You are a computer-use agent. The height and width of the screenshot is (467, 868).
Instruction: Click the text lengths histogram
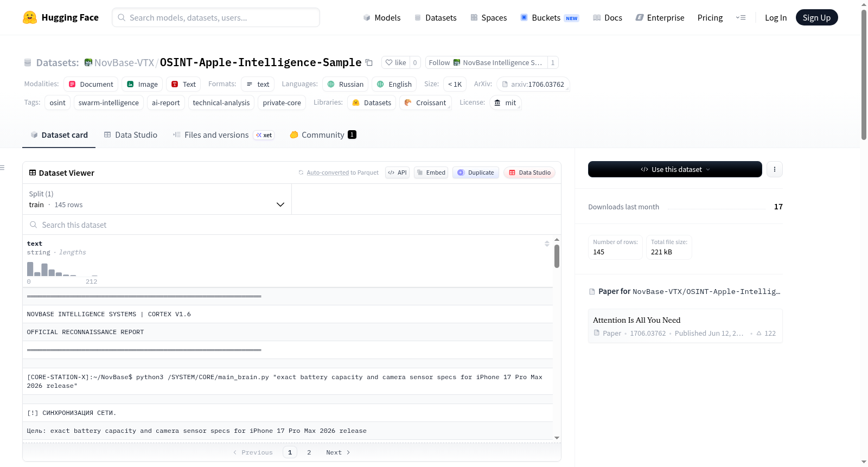coord(62,268)
